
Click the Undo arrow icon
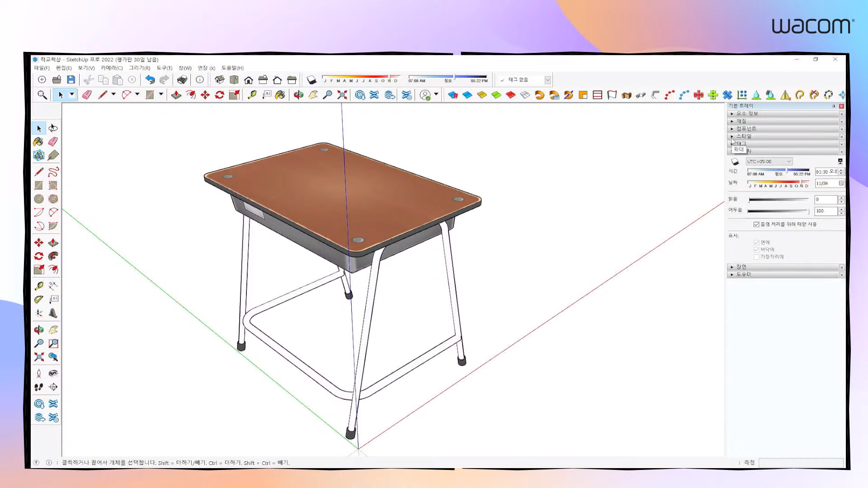pyautogui.click(x=150, y=80)
